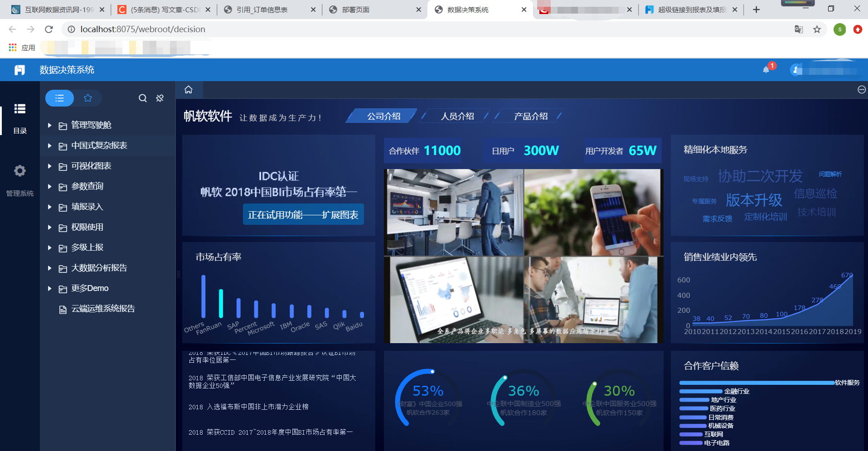
Task: Open the 云端运维系统报告 report
Action: [x=103, y=309]
